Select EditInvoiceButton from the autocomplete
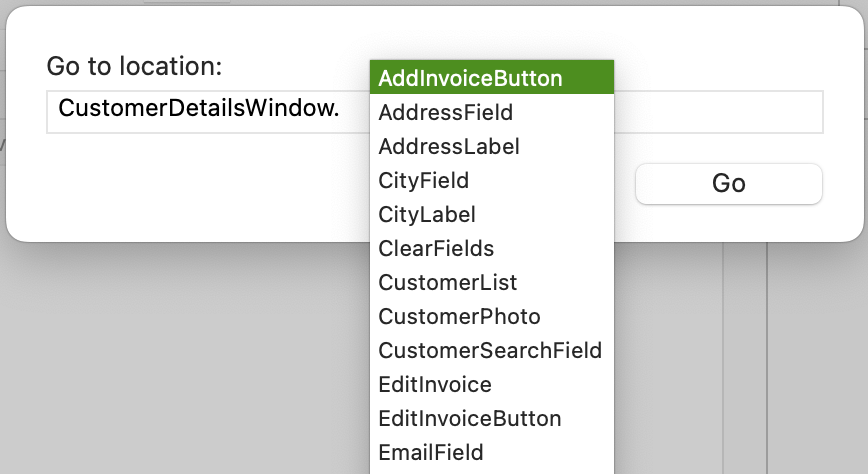This screenshot has width=868, height=474. point(492,419)
